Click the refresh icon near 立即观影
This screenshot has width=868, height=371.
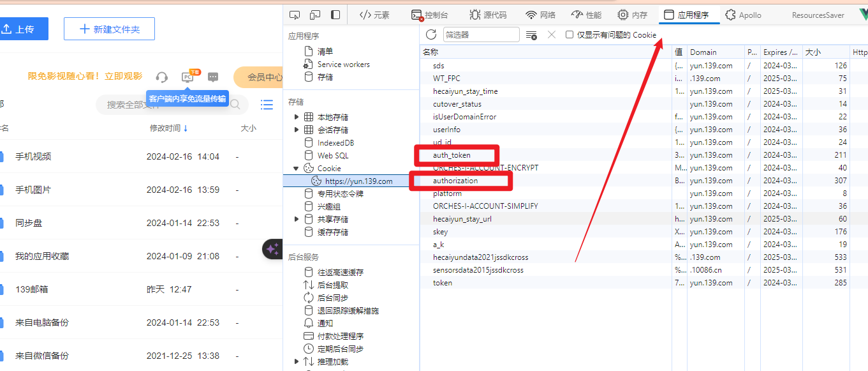pyautogui.click(x=161, y=77)
